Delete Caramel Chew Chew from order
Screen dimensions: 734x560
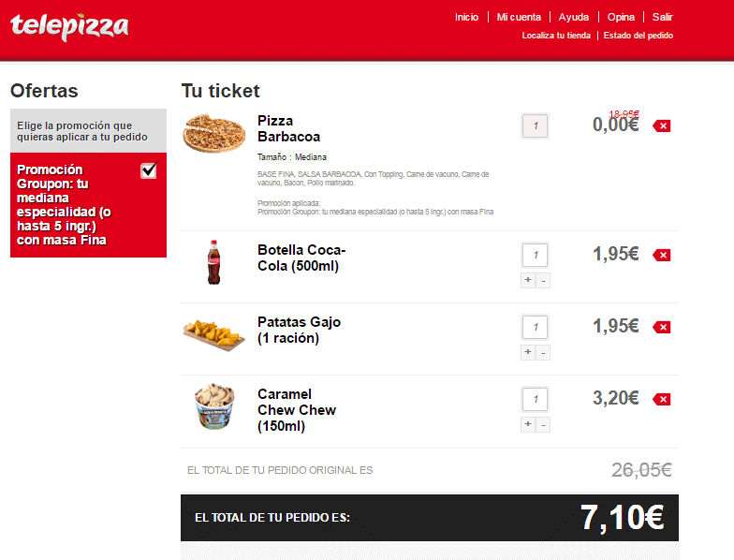point(661,399)
